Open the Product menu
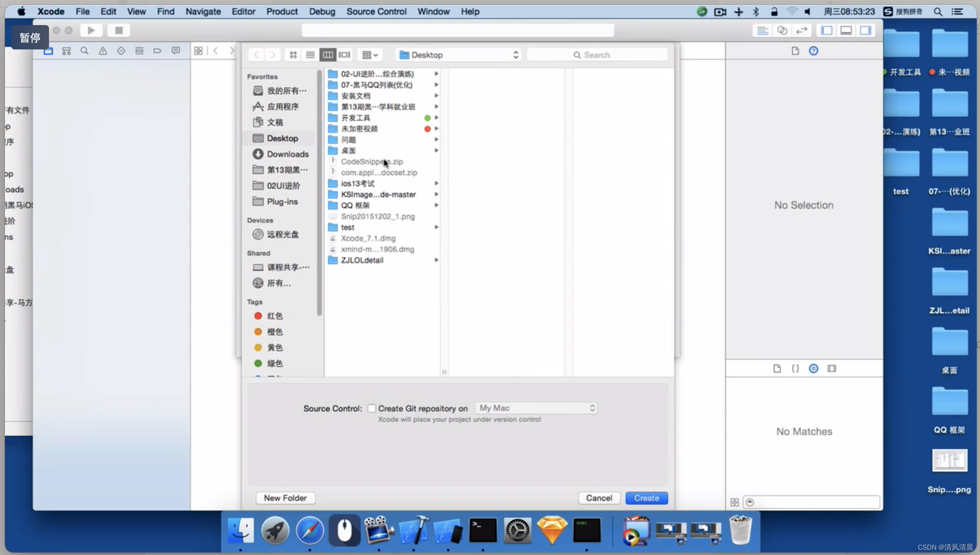The width and height of the screenshot is (980, 555). (282, 11)
